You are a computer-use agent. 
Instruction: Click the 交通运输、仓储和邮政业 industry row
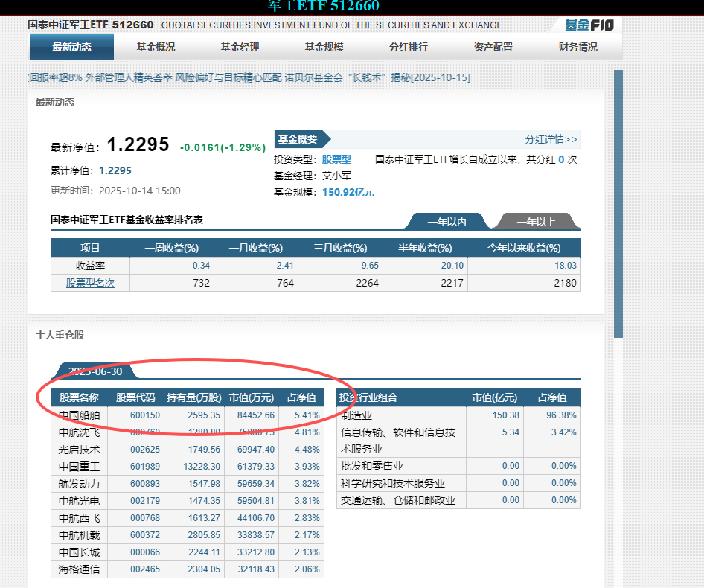(x=458, y=500)
